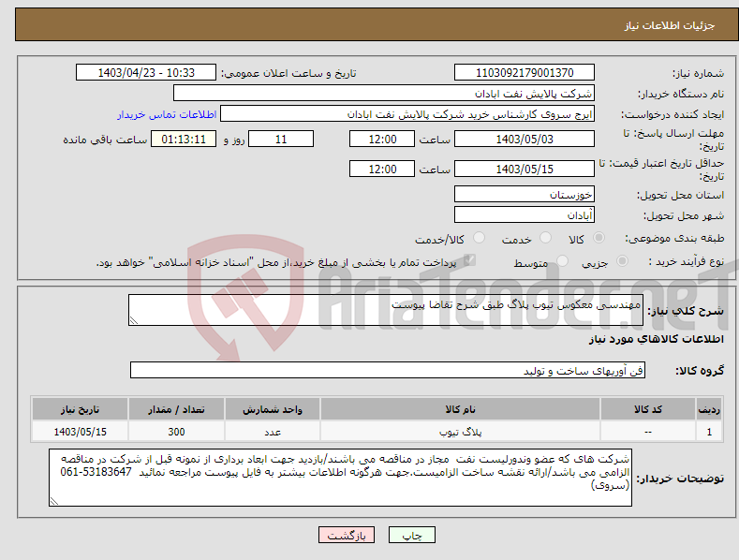Click the buyer notes textarea
The image size is (739, 560).
point(340,478)
